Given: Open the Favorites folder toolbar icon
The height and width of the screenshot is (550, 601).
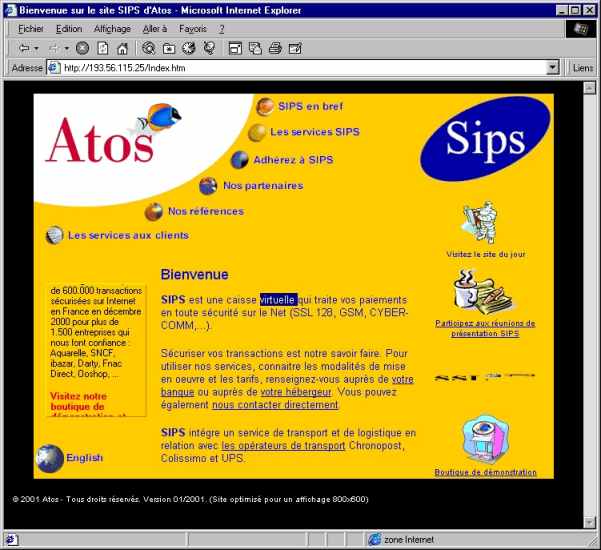Looking at the screenshot, I should [169, 48].
